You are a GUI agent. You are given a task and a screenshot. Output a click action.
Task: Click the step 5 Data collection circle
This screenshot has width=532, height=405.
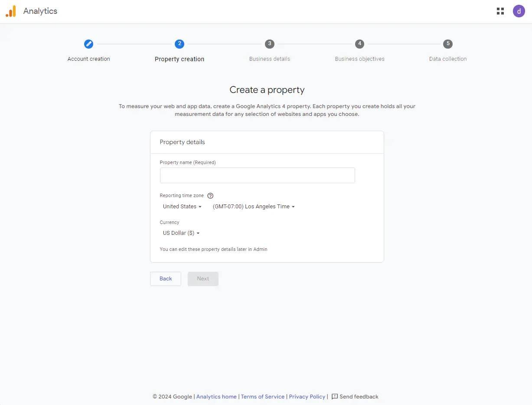coord(448,44)
